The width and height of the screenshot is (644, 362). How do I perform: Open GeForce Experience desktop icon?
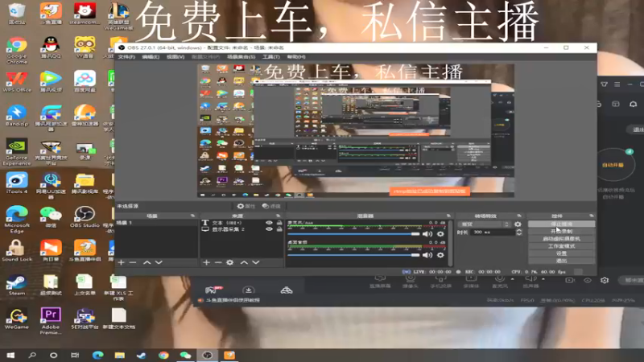point(17,152)
